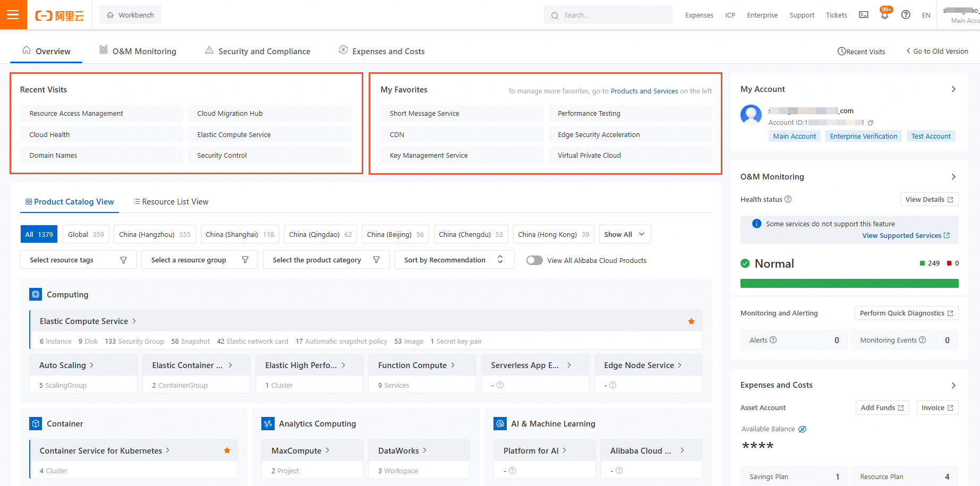Click the Enterprise Verification tag

click(864, 136)
